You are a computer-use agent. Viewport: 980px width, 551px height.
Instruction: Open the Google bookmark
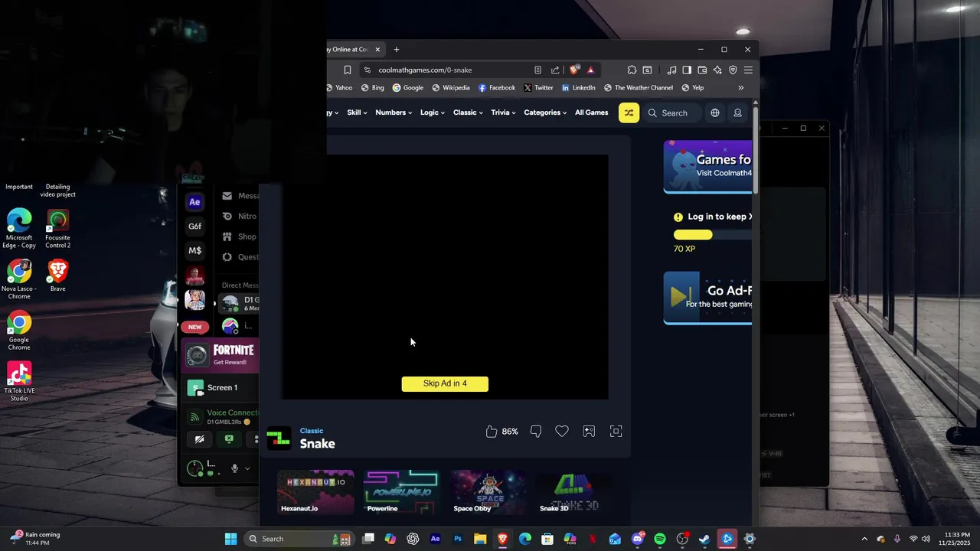tap(408, 88)
